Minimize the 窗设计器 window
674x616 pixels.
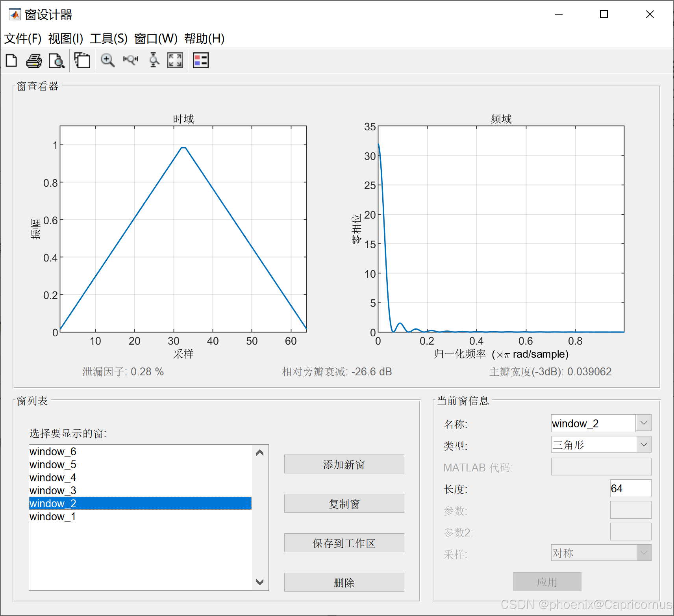pyautogui.click(x=559, y=15)
